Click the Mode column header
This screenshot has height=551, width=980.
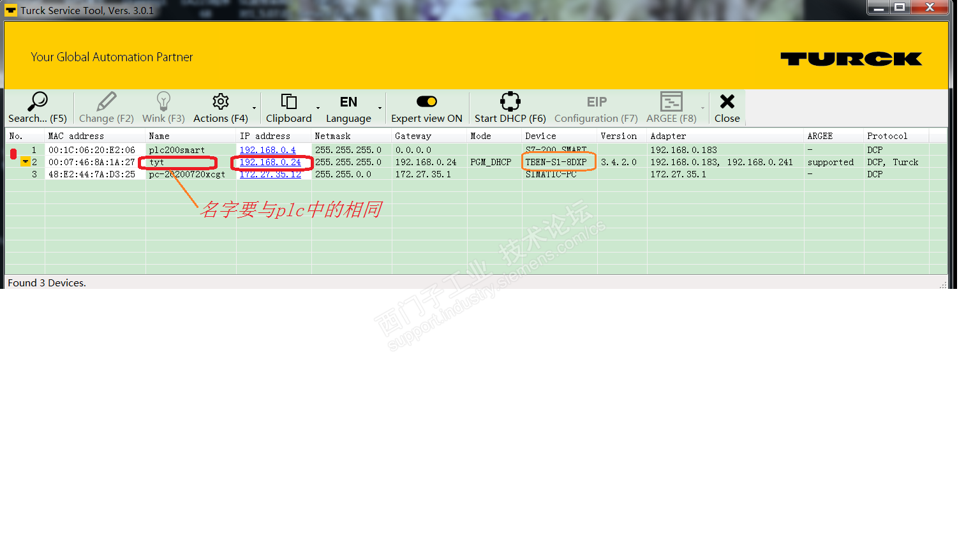pyautogui.click(x=494, y=136)
